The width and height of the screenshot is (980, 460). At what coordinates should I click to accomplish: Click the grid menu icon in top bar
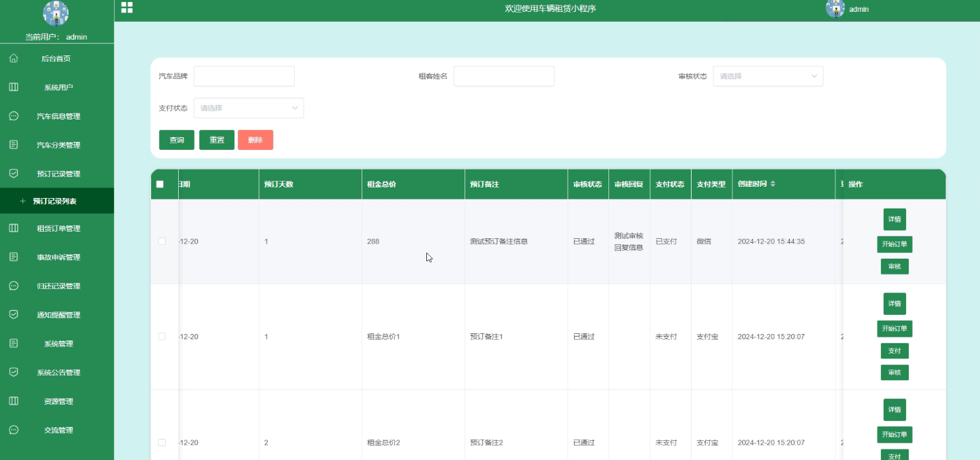[x=127, y=7]
